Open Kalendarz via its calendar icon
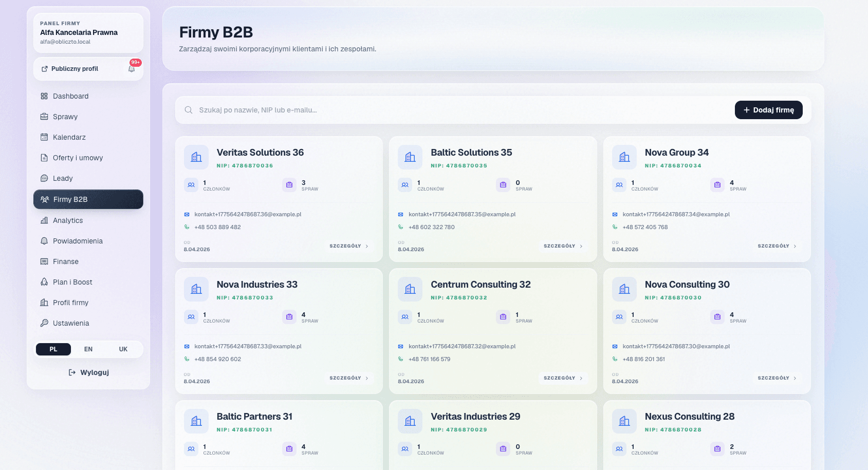 coord(45,137)
